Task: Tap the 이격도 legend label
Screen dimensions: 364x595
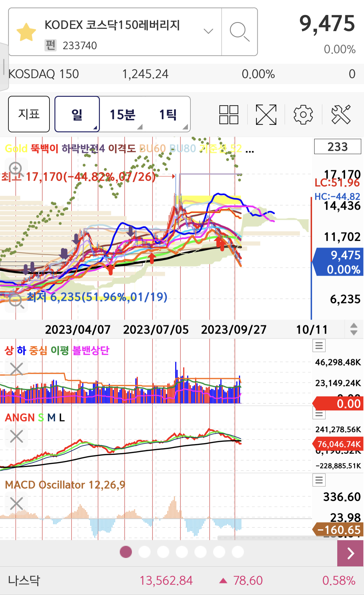Action: [x=122, y=148]
